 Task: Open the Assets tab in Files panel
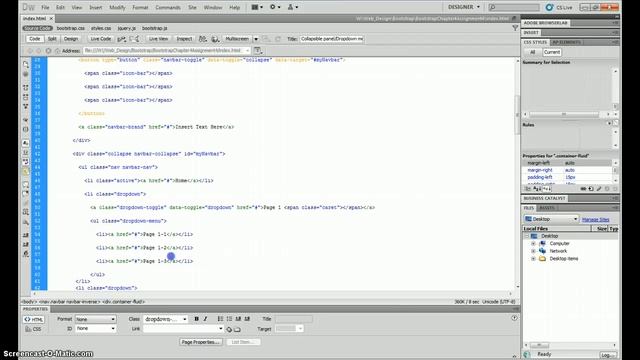pos(547,208)
